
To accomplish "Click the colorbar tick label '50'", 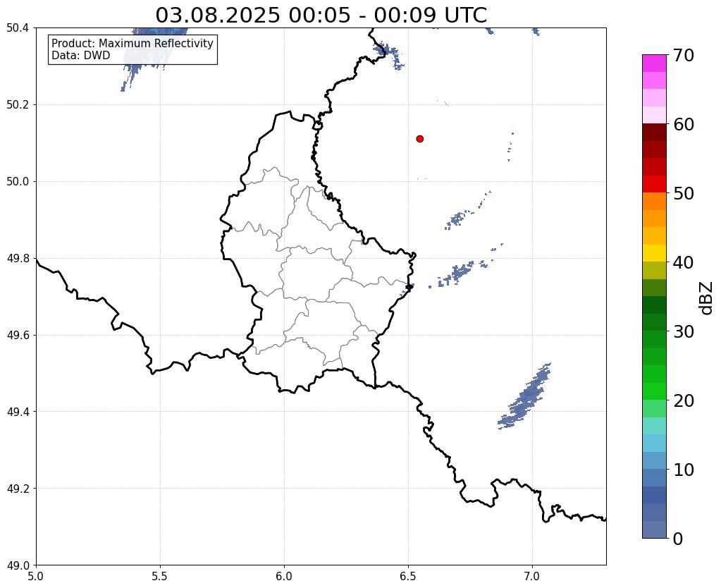I will [x=684, y=193].
